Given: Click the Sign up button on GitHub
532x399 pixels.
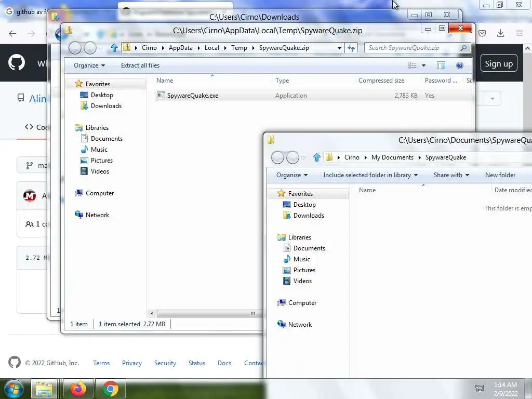Looking at the screenshot, I should 499,63.
